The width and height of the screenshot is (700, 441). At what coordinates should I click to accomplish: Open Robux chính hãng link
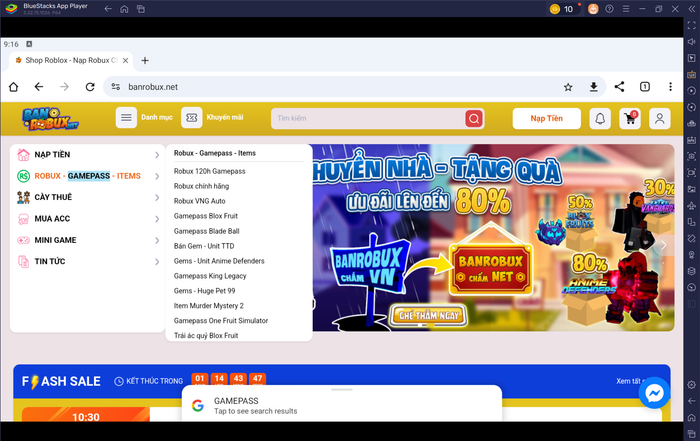tap(201, 186)
